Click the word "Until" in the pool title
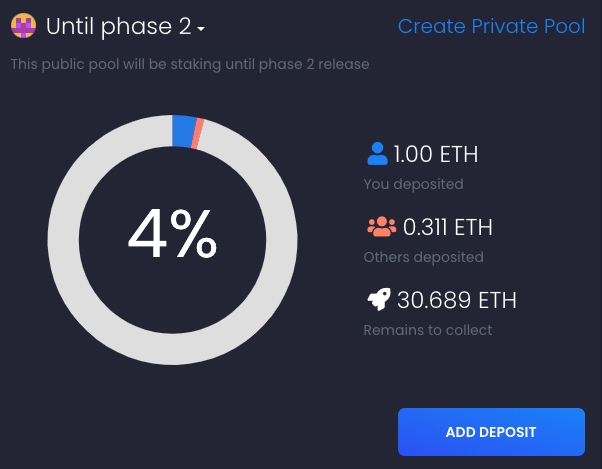 (70, 26)
